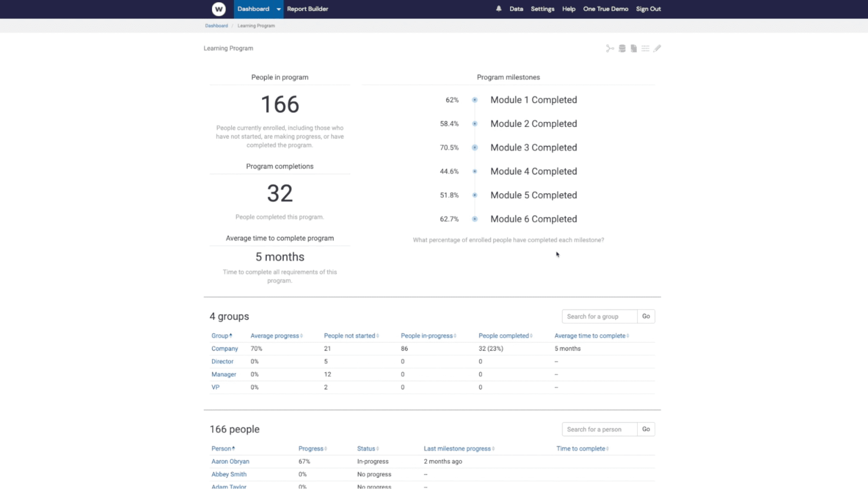This screenshot has width=868, height=489.
Task: Click the Dashboard breadcrumb link
Action: pos(216,26)
